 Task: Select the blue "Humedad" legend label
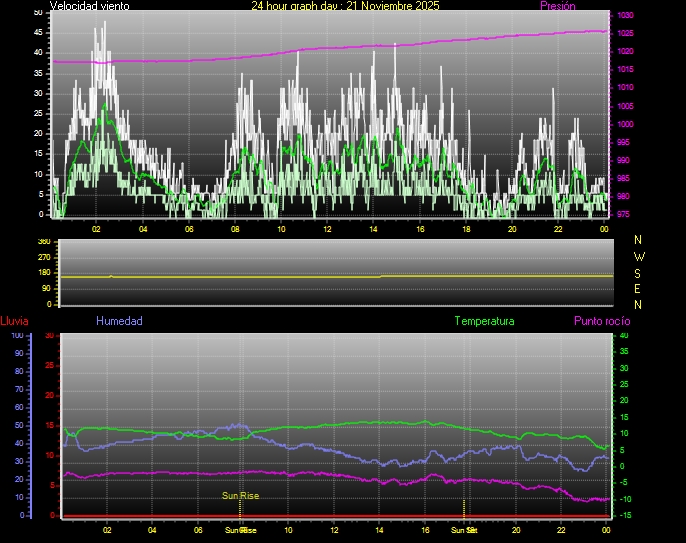click(119, 321)
